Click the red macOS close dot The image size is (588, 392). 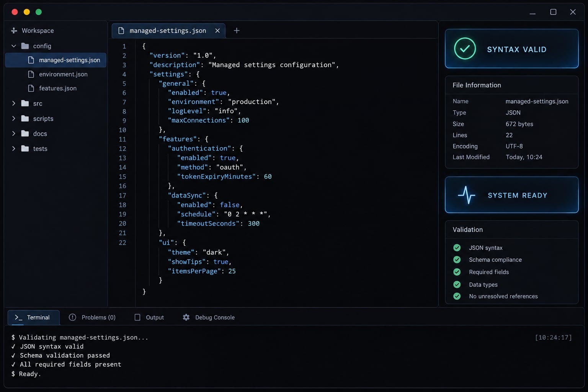tap(15, 12)
